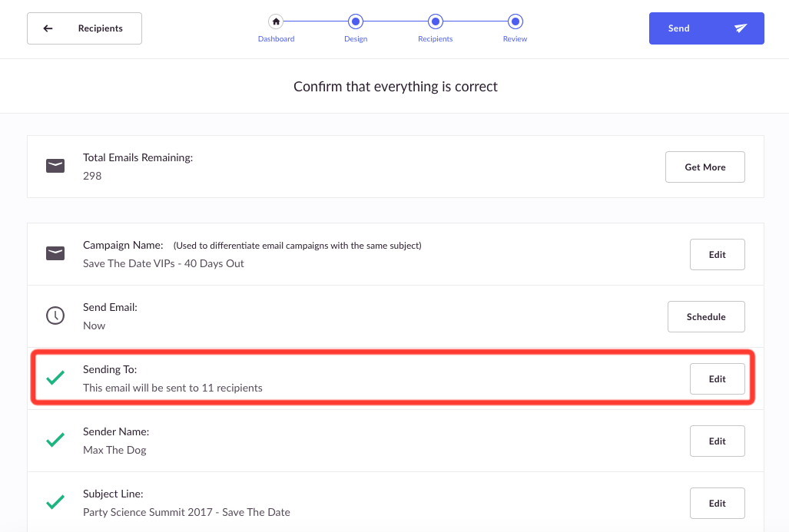
Task: Click the '298' emails remaining value
Action: (x=92, y=176)
